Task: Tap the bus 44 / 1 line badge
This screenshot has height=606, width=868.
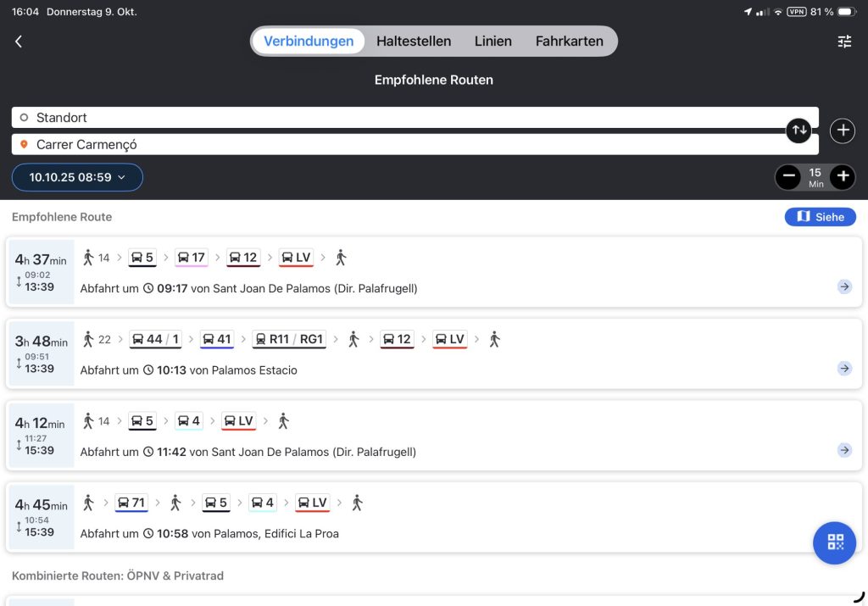Action: click(x=155, y=340)
